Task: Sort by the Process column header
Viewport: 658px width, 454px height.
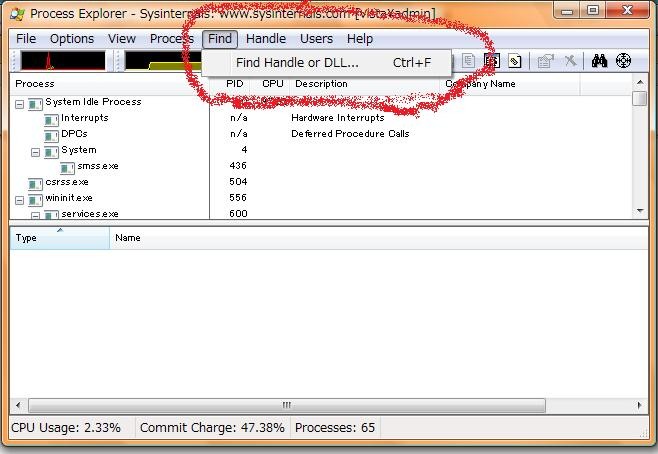Action: pyautogui.click(x=110, y=84)
